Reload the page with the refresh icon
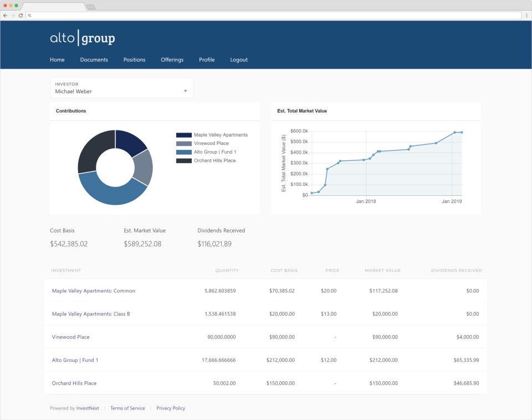This screenshot has width=532, height=420. point(21,16)
